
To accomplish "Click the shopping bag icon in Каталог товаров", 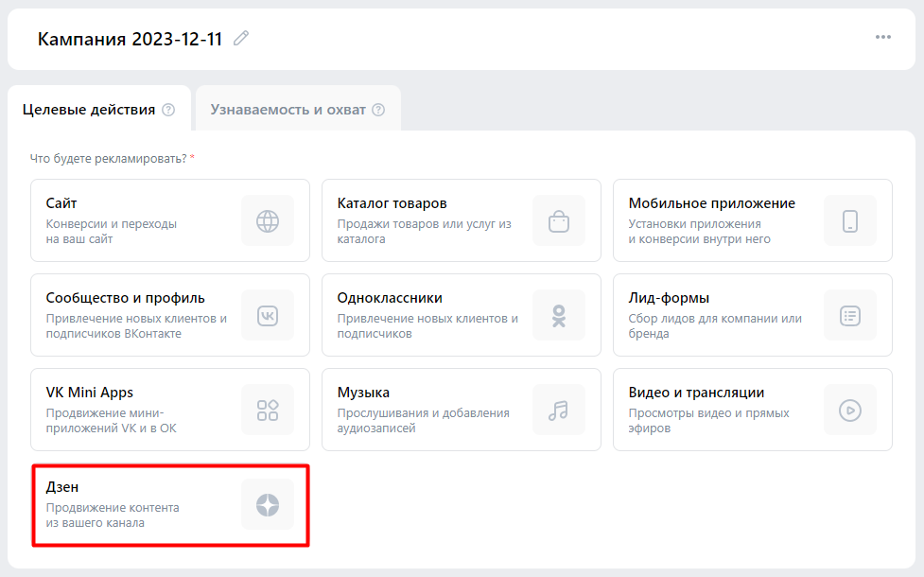I will pos(559,221).
